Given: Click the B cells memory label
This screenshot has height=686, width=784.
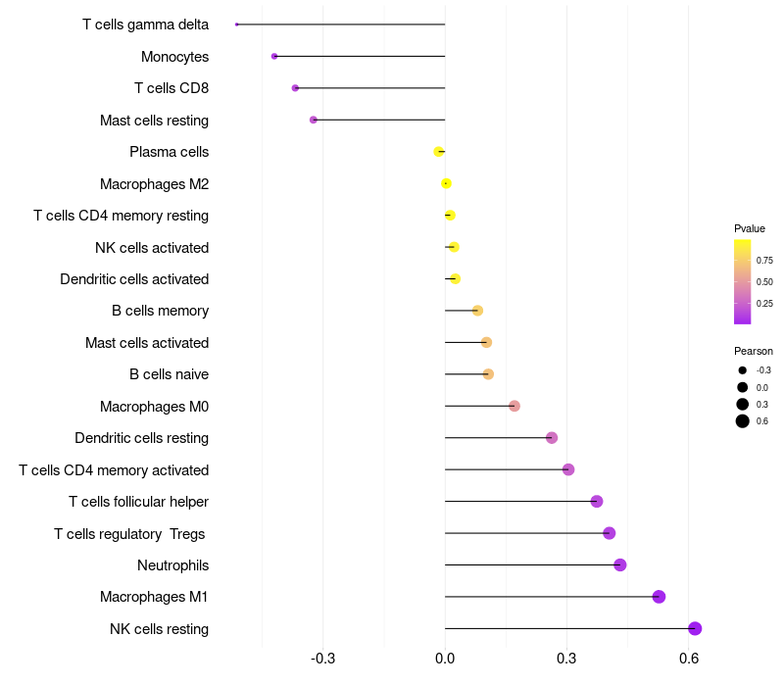Looking at the screenshot, I should tap(160, 311).
